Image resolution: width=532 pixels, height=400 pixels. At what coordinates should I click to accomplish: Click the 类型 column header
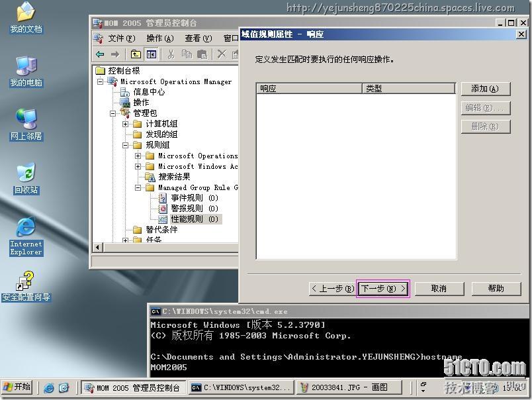pos(408,88)
